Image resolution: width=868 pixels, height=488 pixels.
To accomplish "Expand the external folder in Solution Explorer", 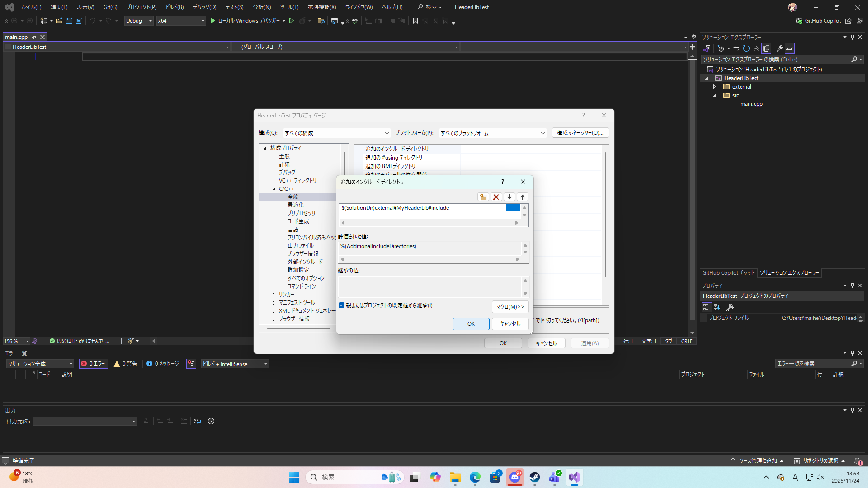I will point(715,87).
